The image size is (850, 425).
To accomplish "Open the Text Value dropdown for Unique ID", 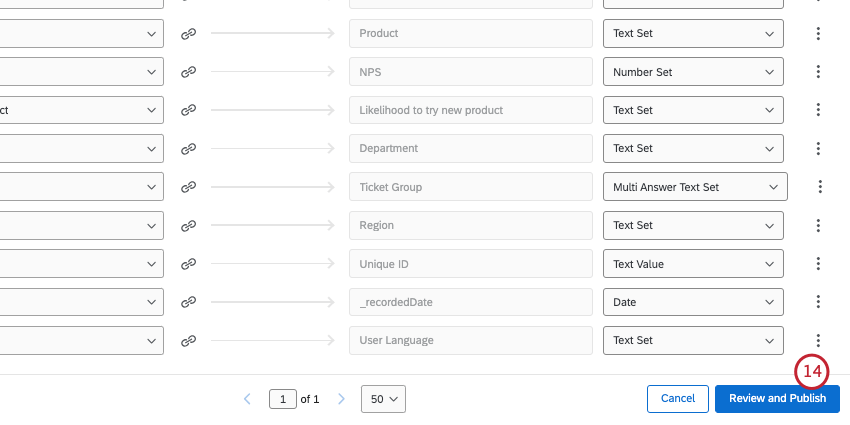I will 692,264.
